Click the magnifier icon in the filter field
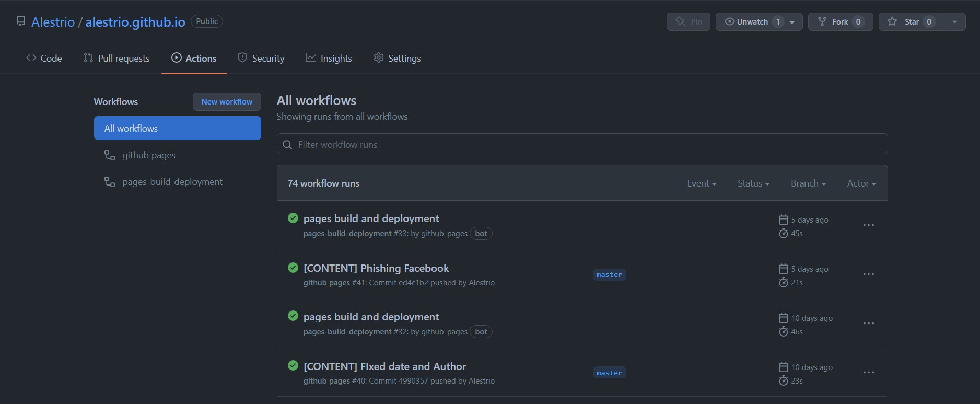The height and width of the screenshot is (404, 980). (x=287, y=145)
